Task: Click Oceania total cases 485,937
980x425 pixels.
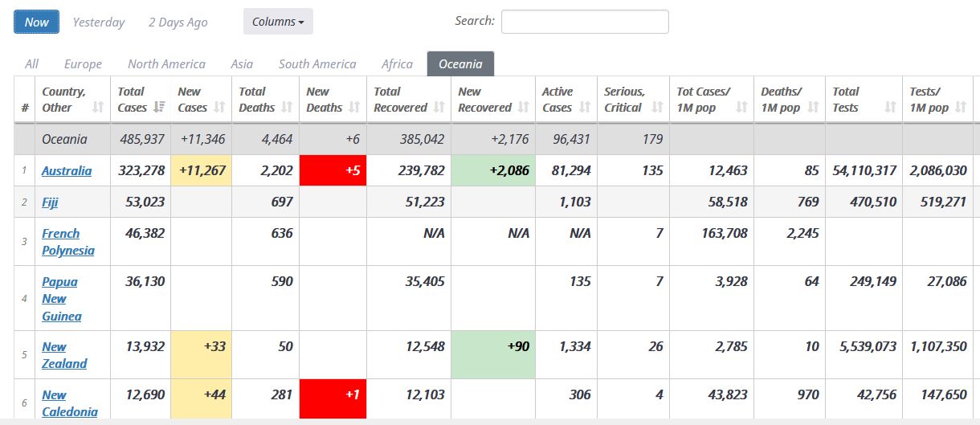Action: 142,139
